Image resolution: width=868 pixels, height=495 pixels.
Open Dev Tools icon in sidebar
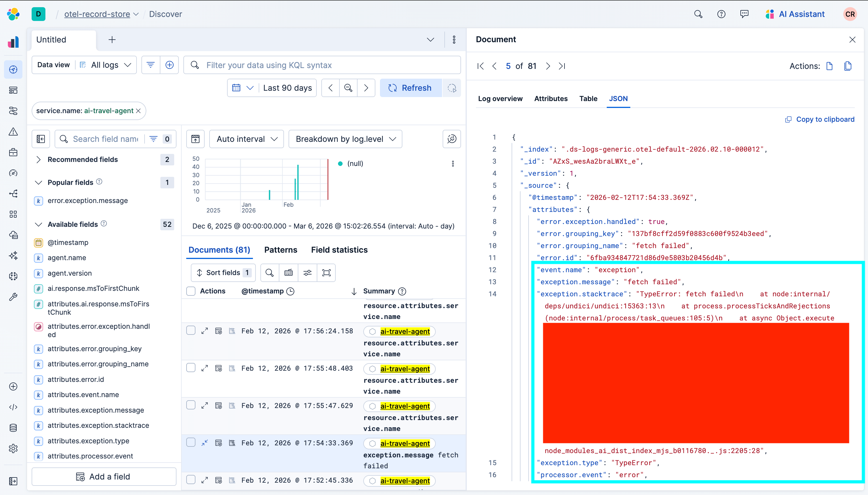(13, 407)
